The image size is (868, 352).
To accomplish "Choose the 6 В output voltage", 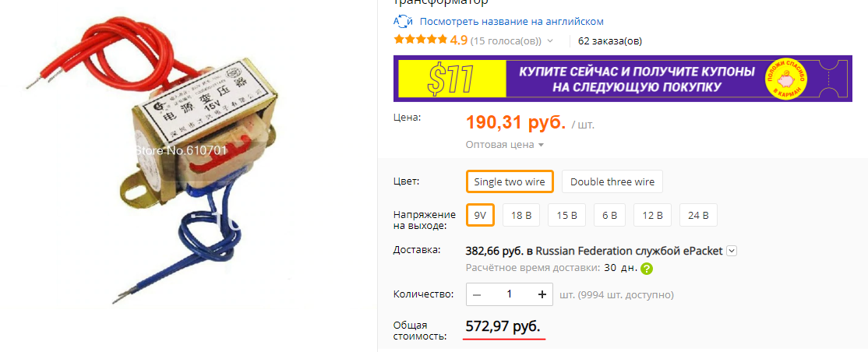I will [609, 215].
